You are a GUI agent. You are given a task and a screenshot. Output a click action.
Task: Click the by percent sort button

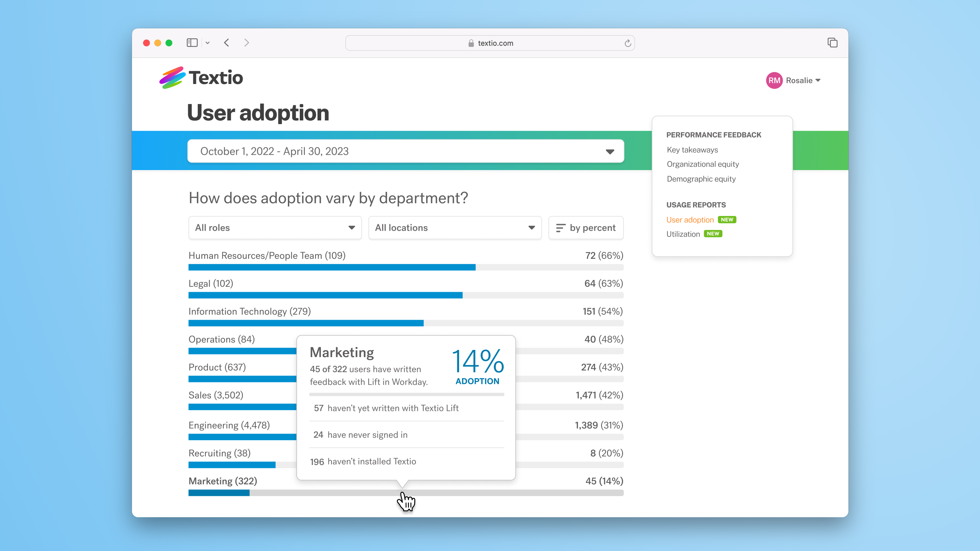coord(586,228)
